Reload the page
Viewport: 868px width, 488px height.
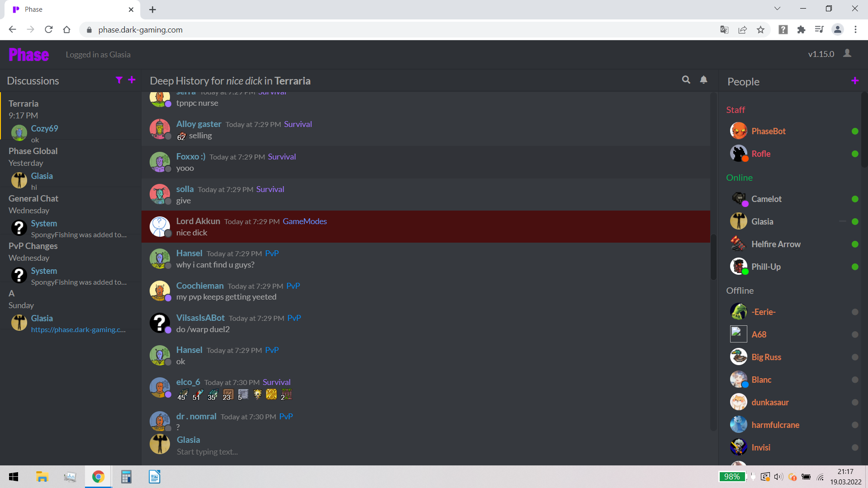pyautogui.click(x=49, y=30)
